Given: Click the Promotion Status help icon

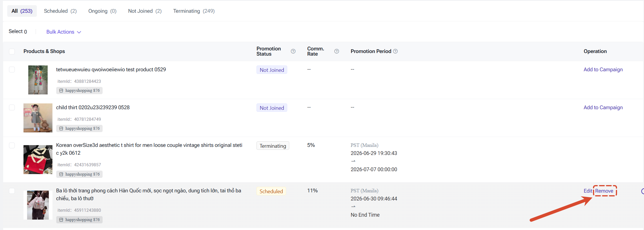Looking at the screenshot, I should pyautogui.click(x=293, y=51).
